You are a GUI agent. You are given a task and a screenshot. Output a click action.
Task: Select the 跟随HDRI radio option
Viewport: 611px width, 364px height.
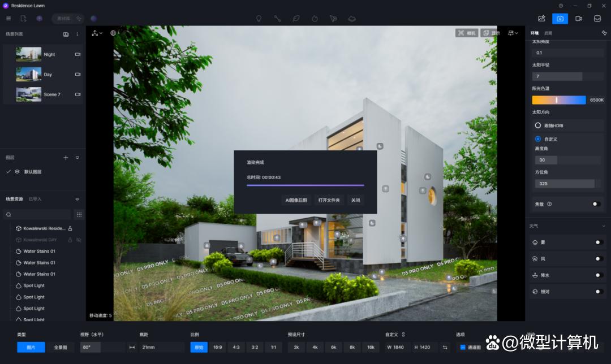[x=538, y=125]
